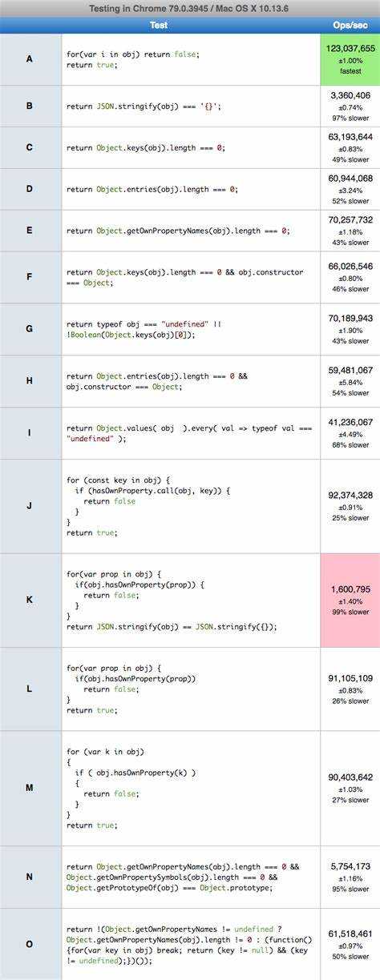Select row label G
This screenshot has height=980, width=380.
pos(30,329)
